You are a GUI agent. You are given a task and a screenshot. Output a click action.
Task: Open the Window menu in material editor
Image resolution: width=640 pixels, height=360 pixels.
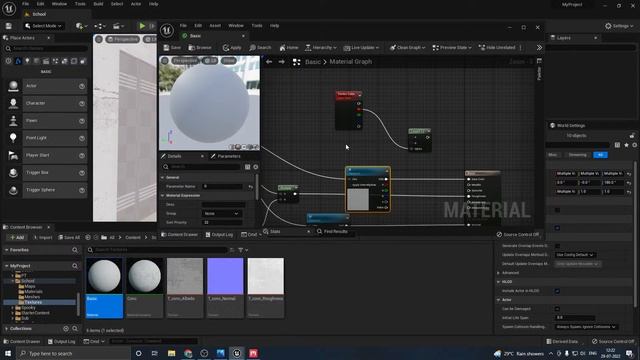[236, 26]
